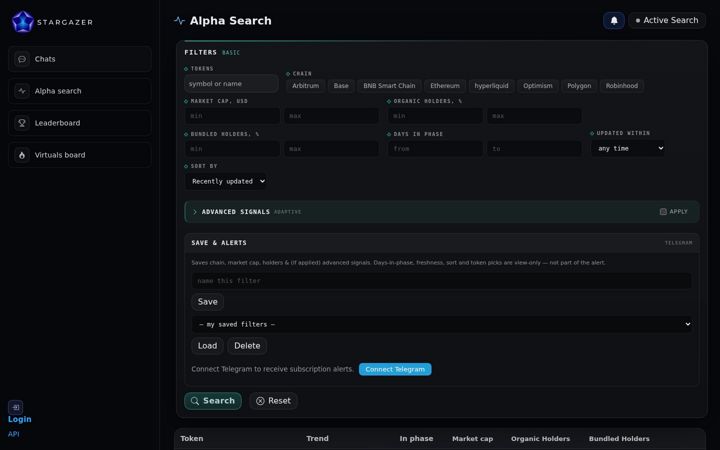Focus the Bundled Holders min field
Screen dimensions: 720x450
click(232, 149)
